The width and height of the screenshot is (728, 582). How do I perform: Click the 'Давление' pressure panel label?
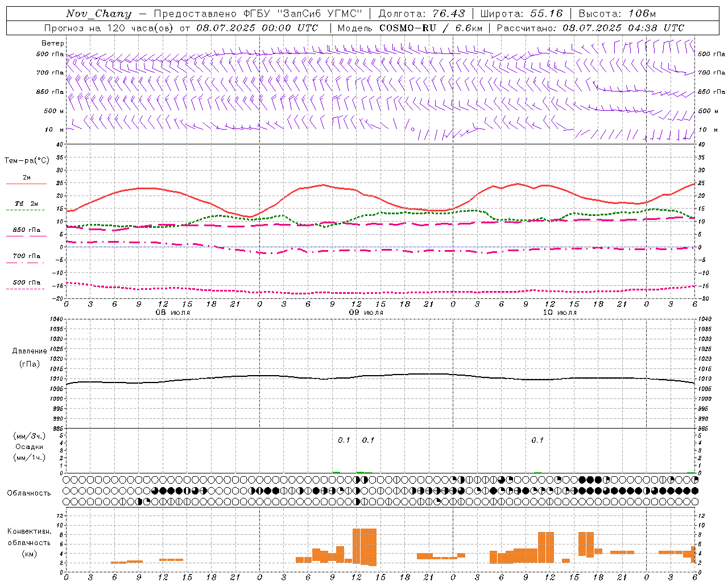coord(30,351)
